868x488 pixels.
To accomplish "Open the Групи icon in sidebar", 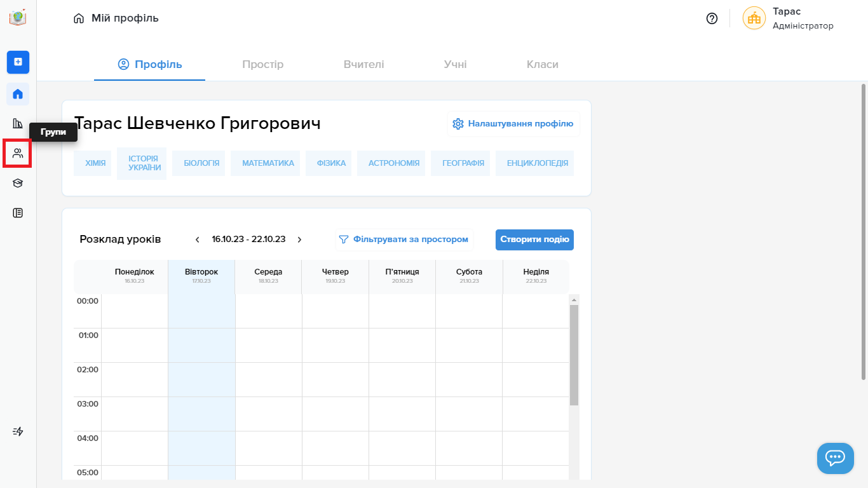I will [x=18, y=153].
